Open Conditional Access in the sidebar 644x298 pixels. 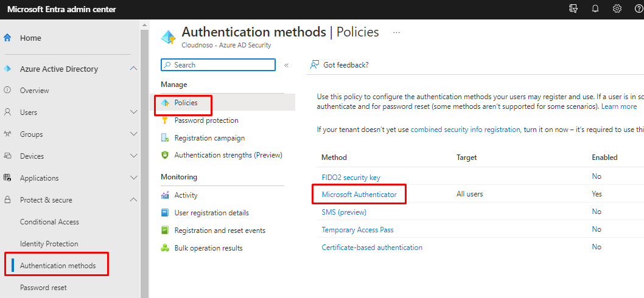tap(49, 222)
